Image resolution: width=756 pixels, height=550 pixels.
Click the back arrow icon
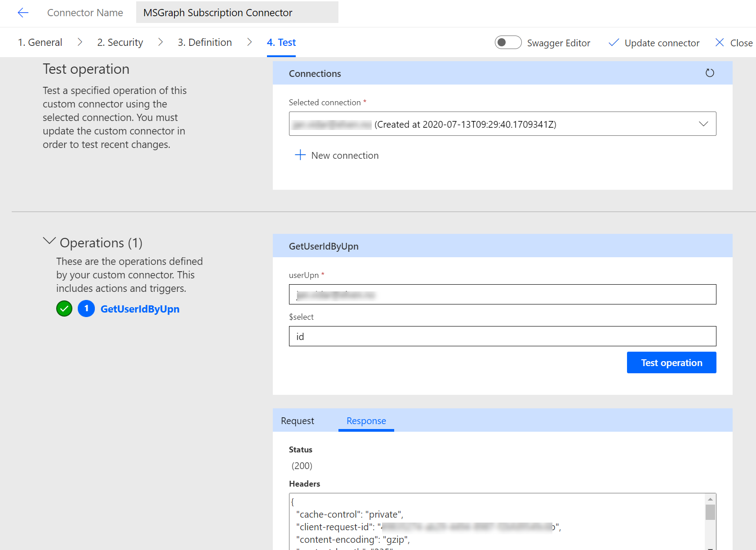[x=23, y=13]
